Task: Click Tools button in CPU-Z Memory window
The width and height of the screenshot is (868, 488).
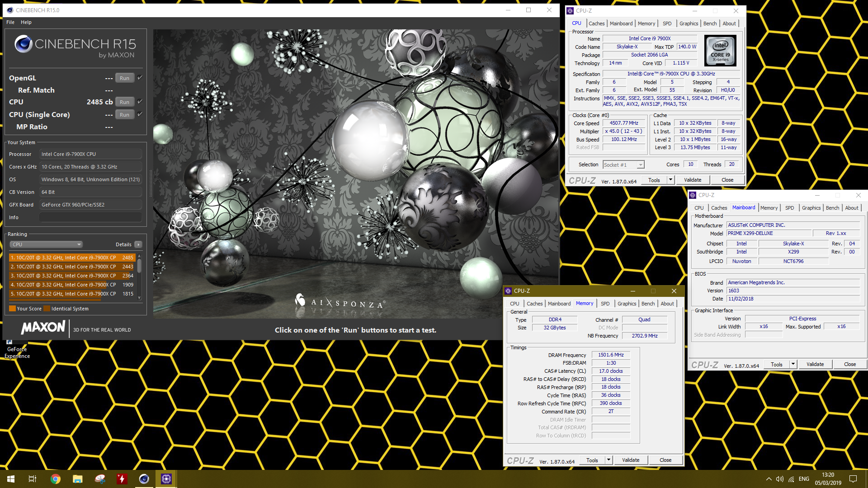Action: click(592, 460)
